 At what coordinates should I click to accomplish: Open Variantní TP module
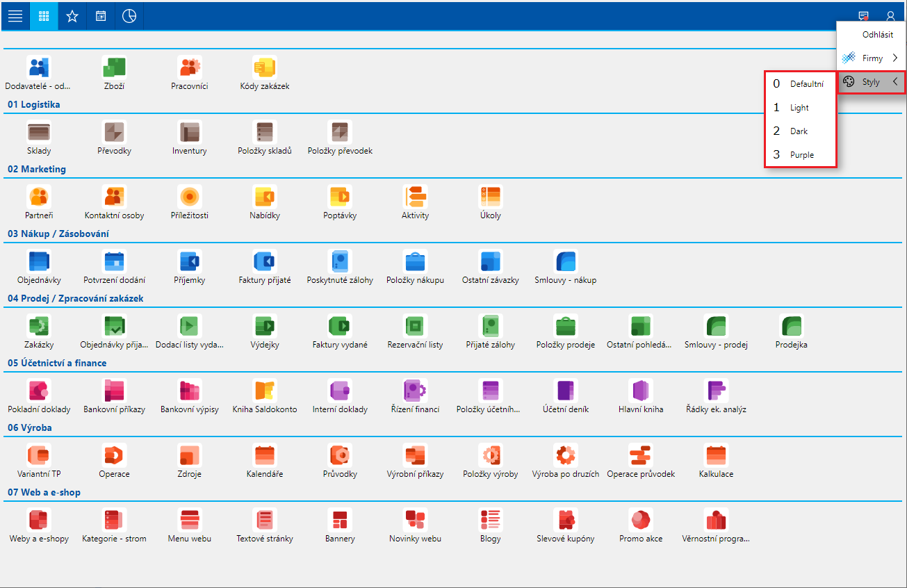coord(39,460)
